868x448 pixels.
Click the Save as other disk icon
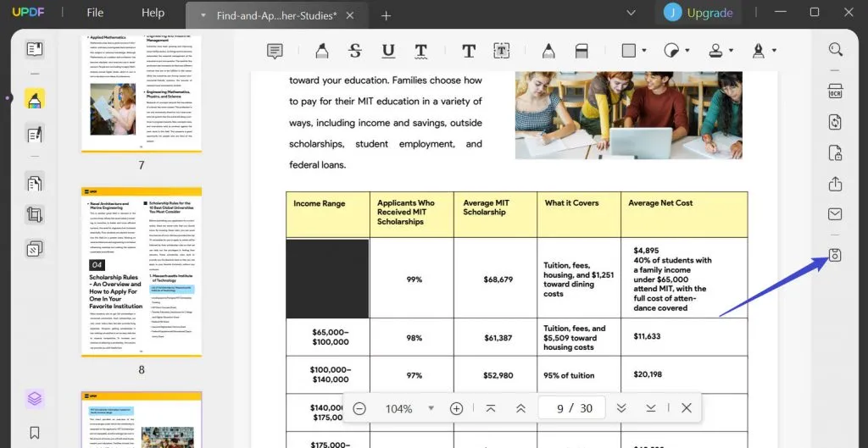pyautogui.click(x=835, y=255)
